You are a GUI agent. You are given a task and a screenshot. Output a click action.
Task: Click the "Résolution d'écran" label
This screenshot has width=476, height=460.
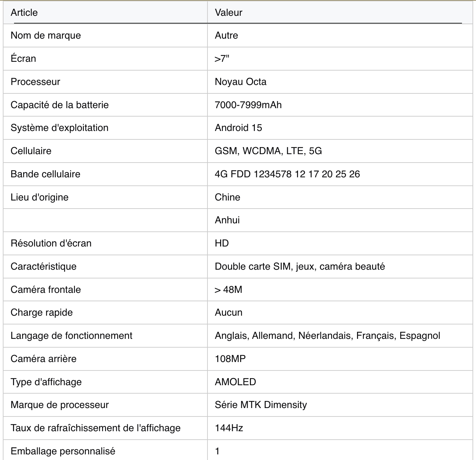point(51,243)
